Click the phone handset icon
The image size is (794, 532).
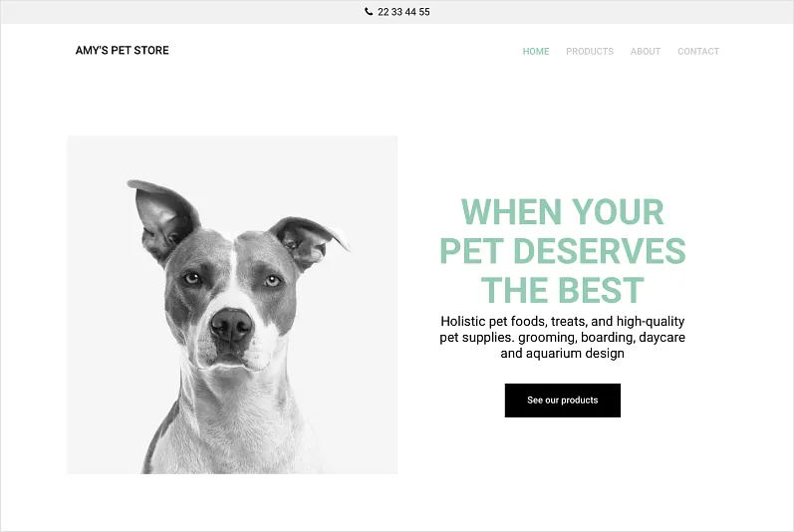(x=369, y=11)
